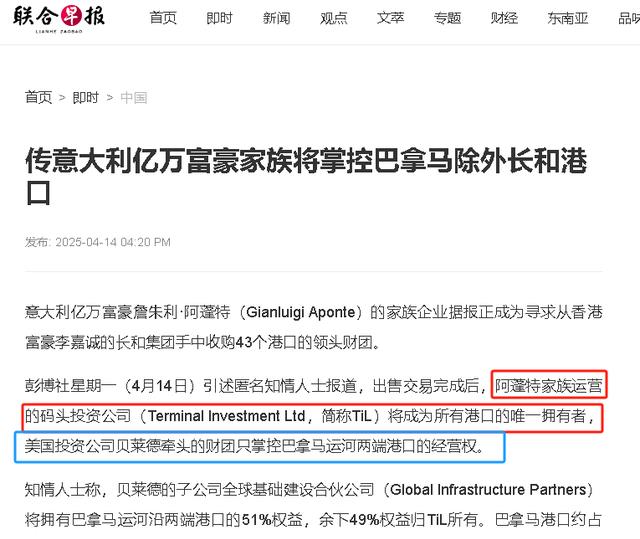640x539 pixels.
Task: Click 首页 in the breadcrumb
Action: click(38, 98)
